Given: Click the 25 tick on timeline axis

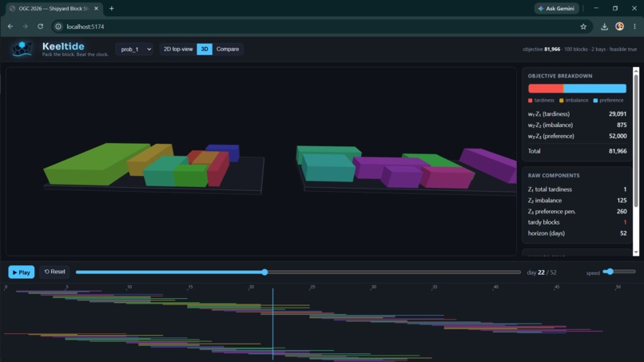Looking at the screenshot, I should coord(312,287).
